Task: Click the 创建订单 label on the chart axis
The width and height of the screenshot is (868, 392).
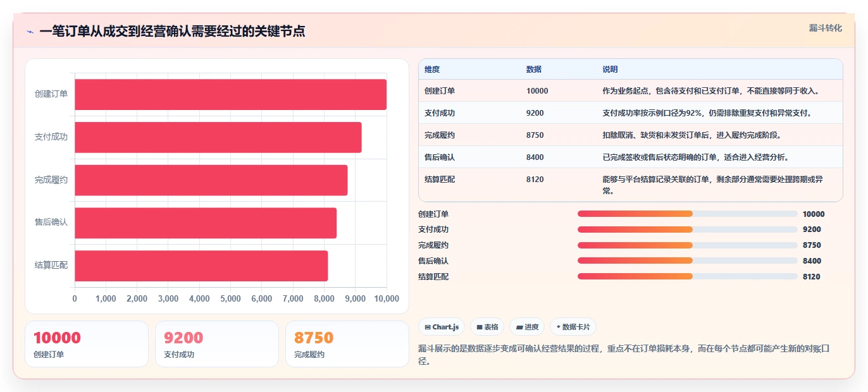Action: coord(51,94)
